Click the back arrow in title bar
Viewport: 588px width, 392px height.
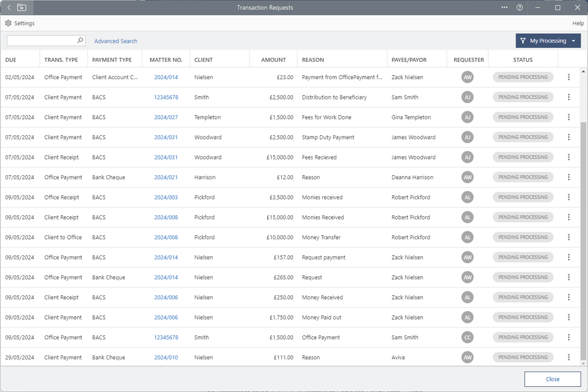pos(9,8)
